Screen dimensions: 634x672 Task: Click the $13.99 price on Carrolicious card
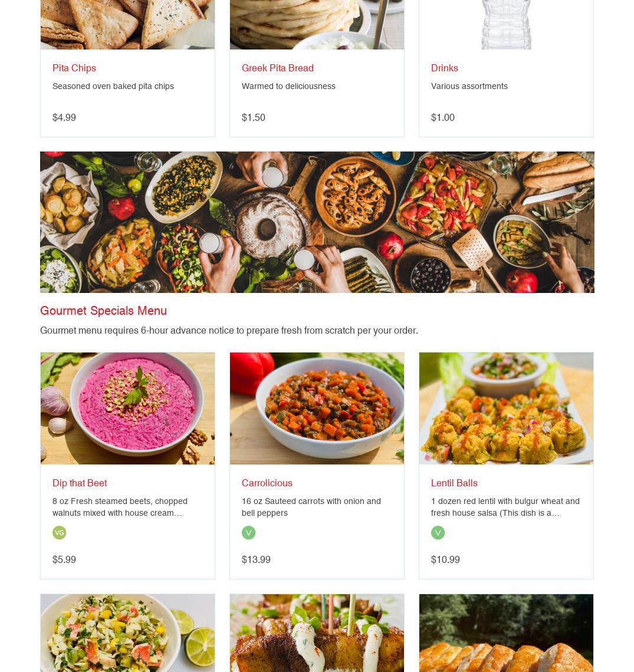point(256,560)
